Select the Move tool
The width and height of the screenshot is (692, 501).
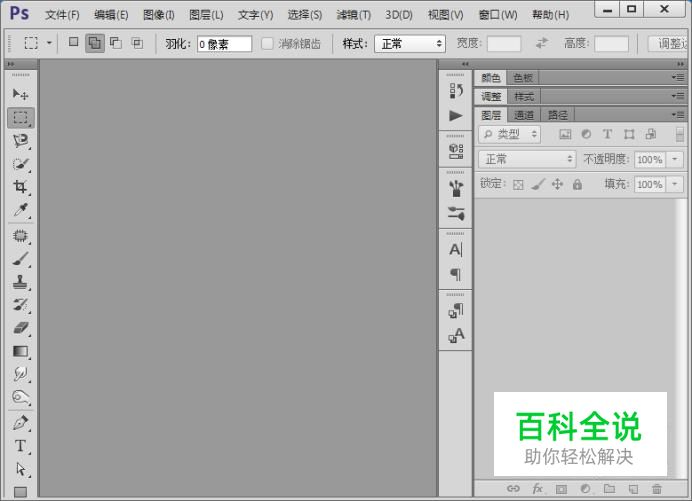20,94
